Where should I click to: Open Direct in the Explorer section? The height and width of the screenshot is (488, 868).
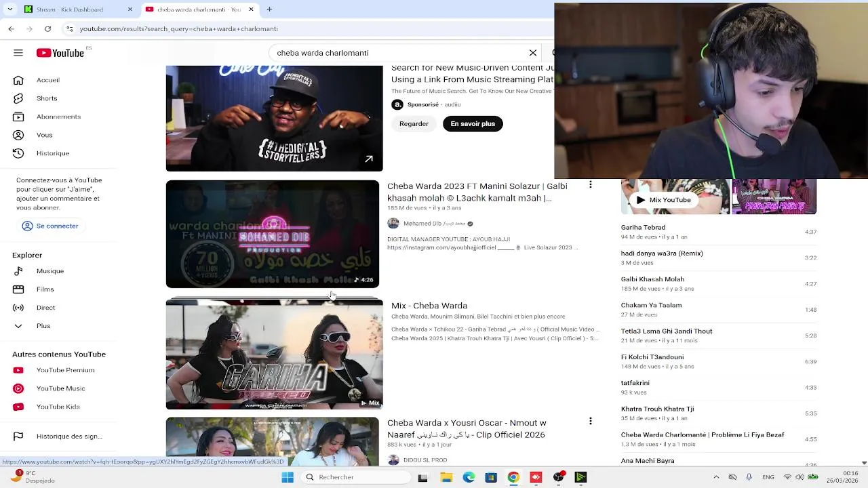click(45, 308)
